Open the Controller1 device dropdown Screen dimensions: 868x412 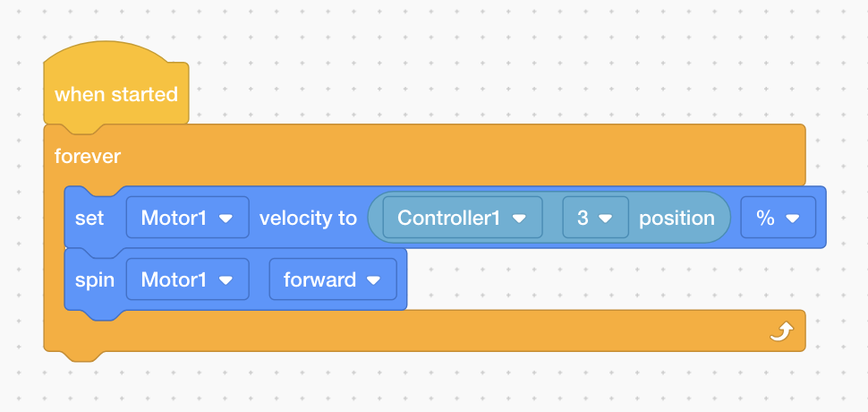pos(463,218)
